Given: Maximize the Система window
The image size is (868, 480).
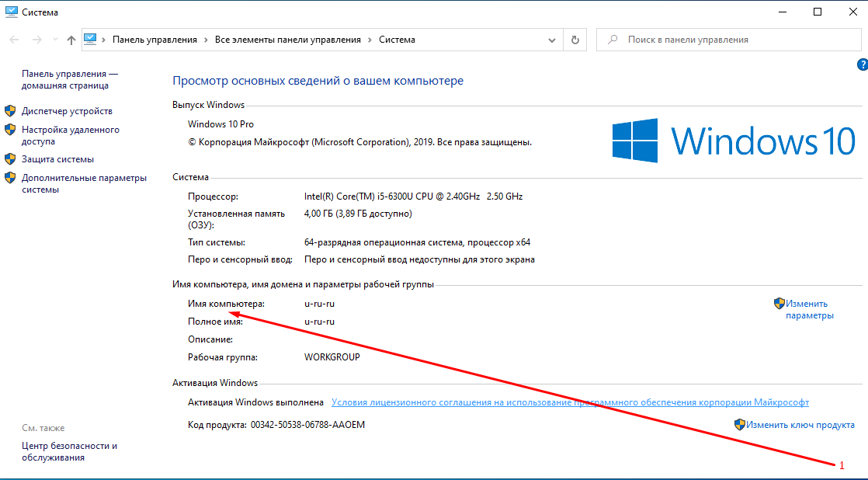Looking at the screenshot, I should [x=817, y=12].
